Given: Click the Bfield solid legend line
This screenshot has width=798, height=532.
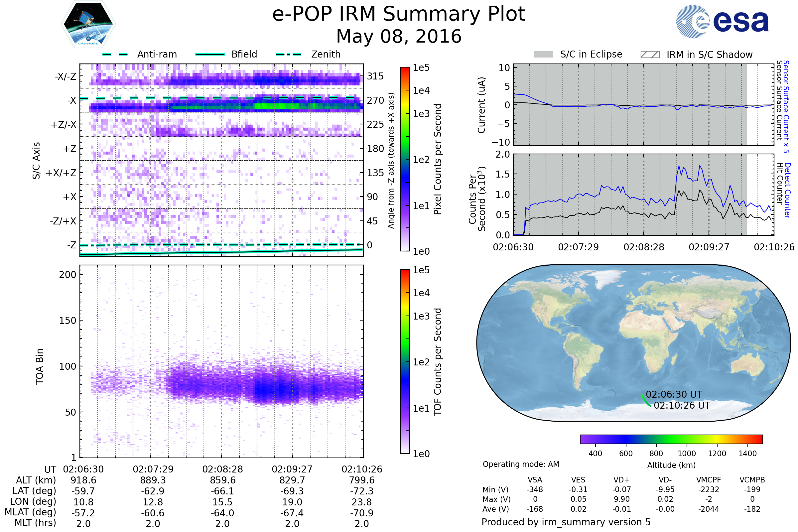Looking at the screenshot, I should (210, 54).
